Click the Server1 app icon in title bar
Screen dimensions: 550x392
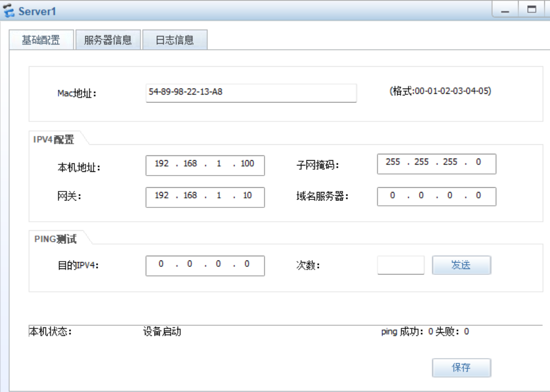coord(8,11)
